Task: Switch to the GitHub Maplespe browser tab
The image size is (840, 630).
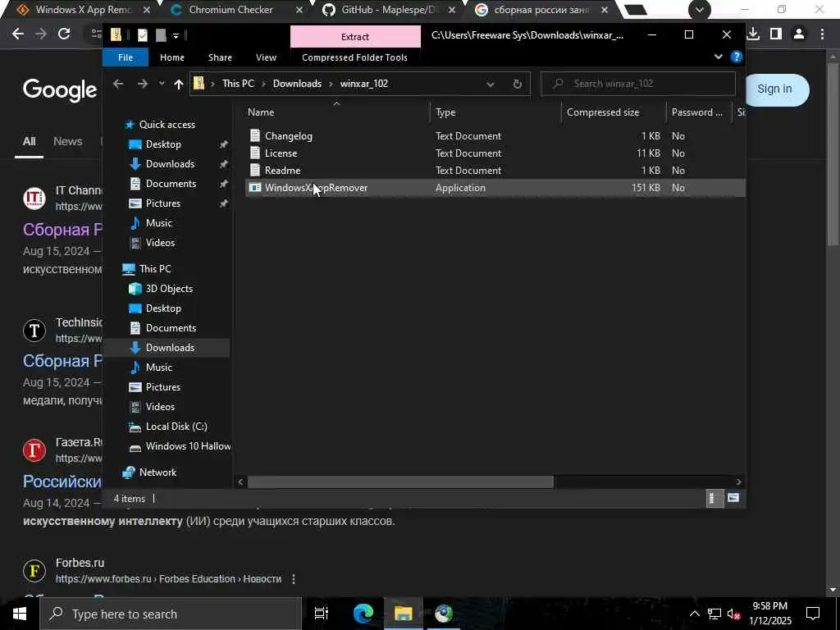Action: [x=390, y=10]
